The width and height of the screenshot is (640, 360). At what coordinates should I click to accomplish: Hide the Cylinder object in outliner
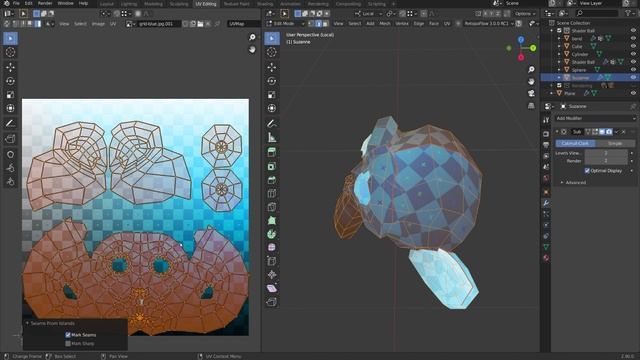point(633,54)
